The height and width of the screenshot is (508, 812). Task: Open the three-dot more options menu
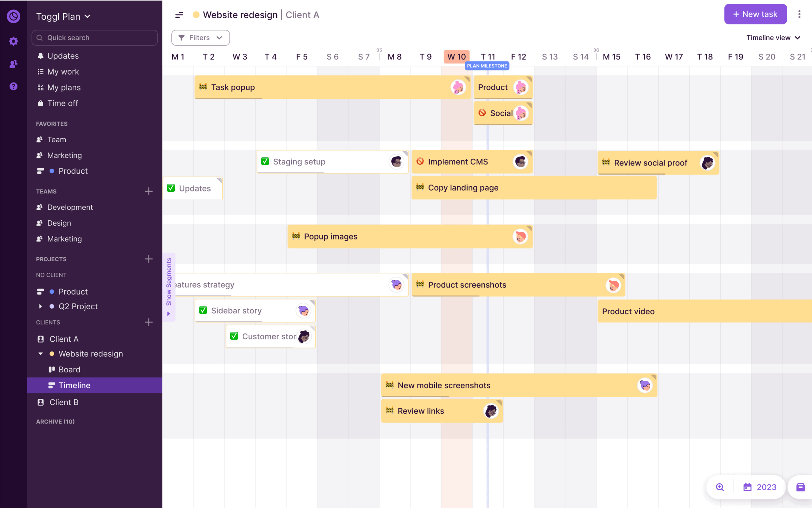pos(799,14)
